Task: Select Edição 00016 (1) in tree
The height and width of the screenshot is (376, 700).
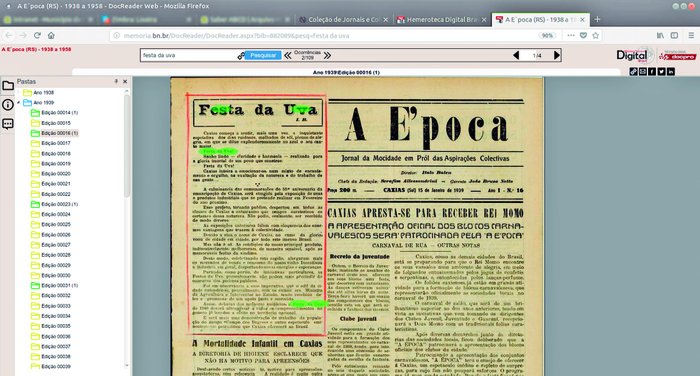Action: 59,133
